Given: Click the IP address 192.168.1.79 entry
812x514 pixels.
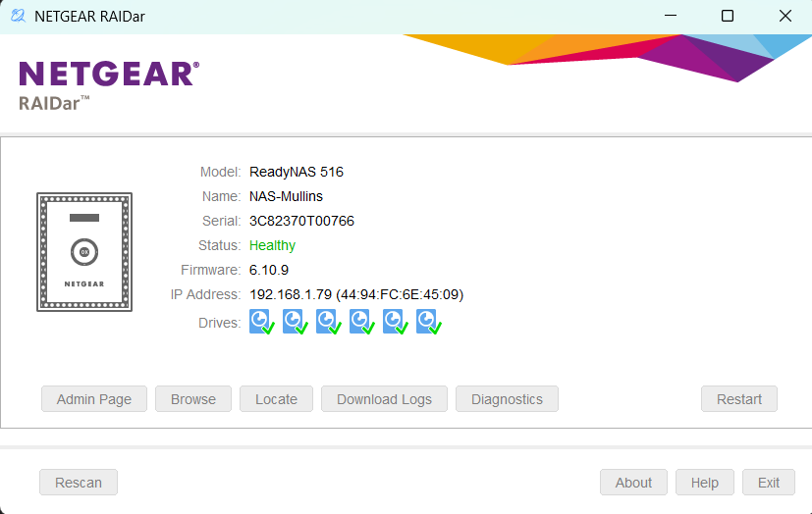Looking at the screenshot, I should 356,294.
